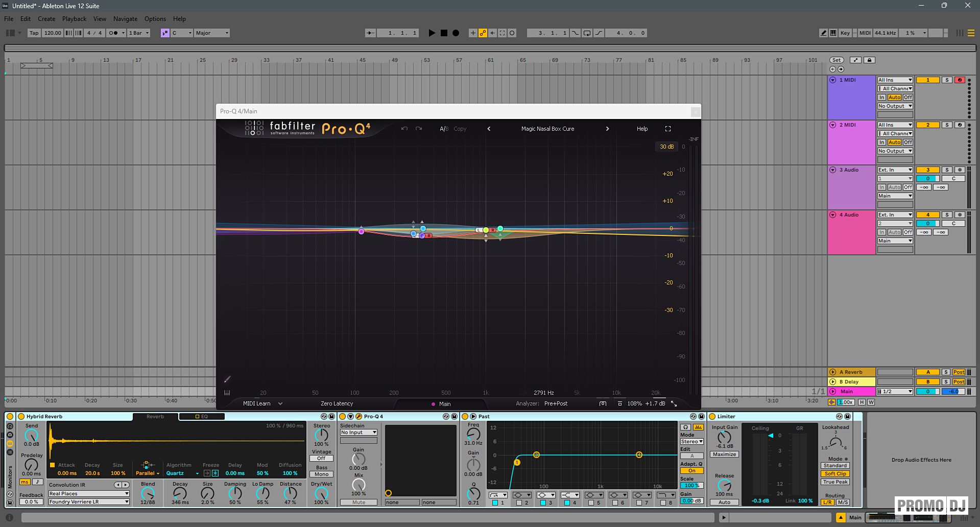Go to previous Pro-Q 4 preset
Image resolution: width=980 pixels, height=527 pixels.
click(489, 129)
